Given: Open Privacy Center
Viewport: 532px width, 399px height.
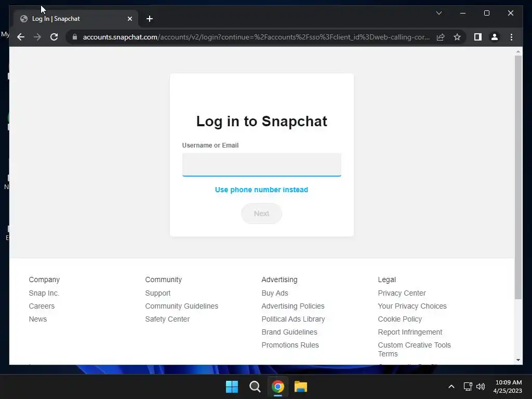Looking at the screenshot, I should [402, 293].
